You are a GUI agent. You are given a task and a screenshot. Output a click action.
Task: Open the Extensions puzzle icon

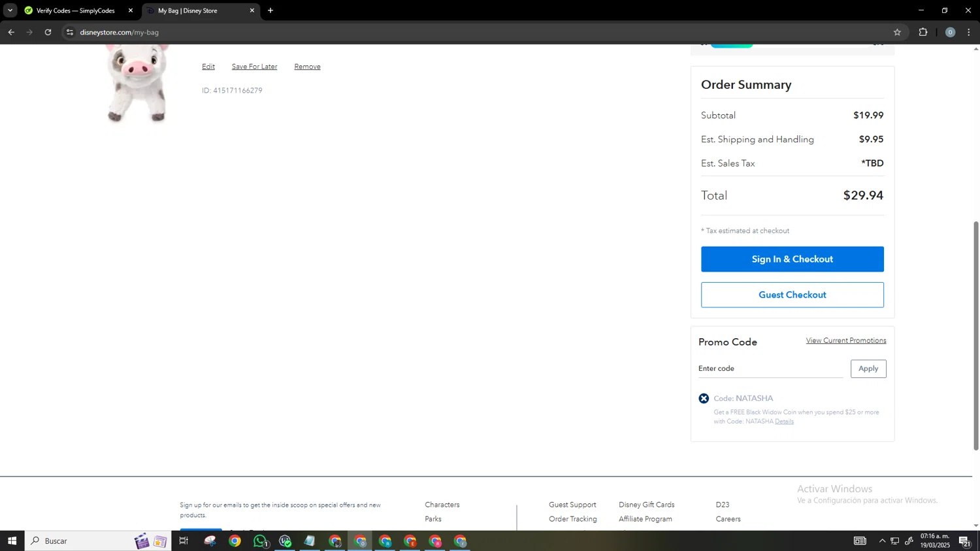pyautogui.click(x=923, y=32)
